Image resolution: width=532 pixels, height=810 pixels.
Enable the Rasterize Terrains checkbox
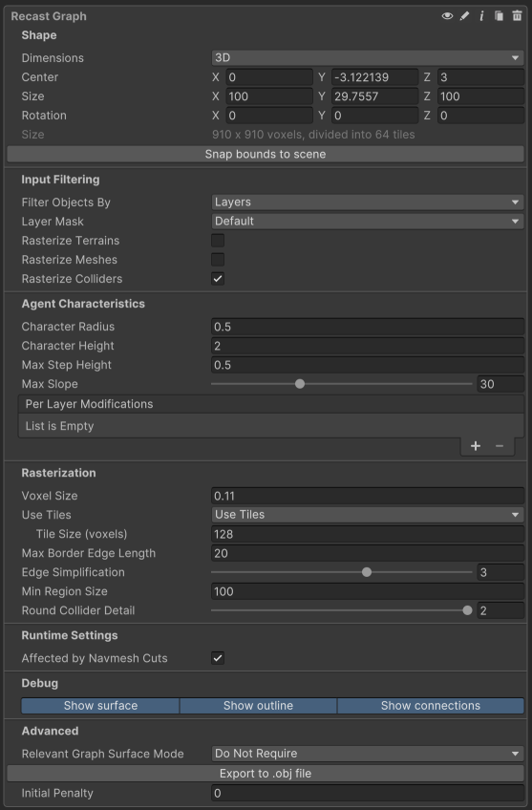(218, 240)
